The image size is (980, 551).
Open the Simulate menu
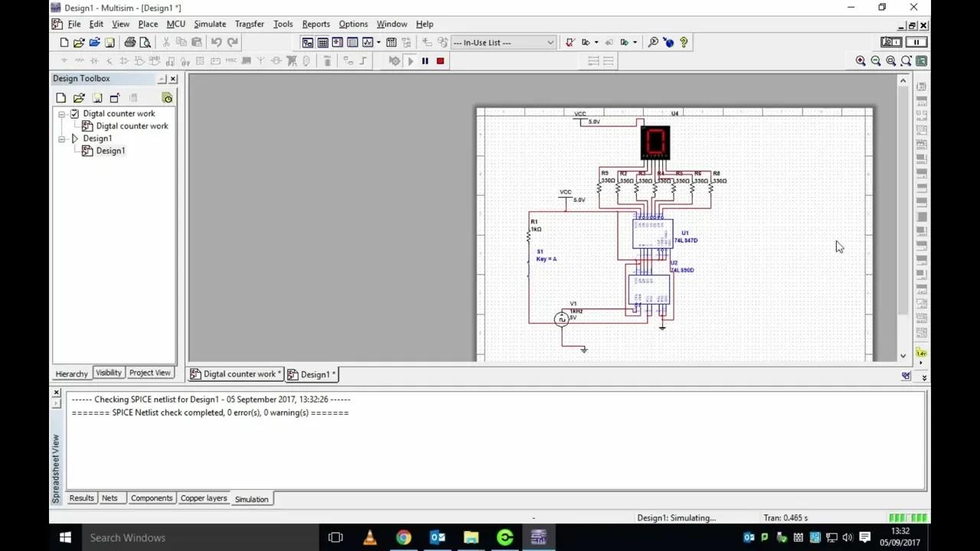pos(210,24)
